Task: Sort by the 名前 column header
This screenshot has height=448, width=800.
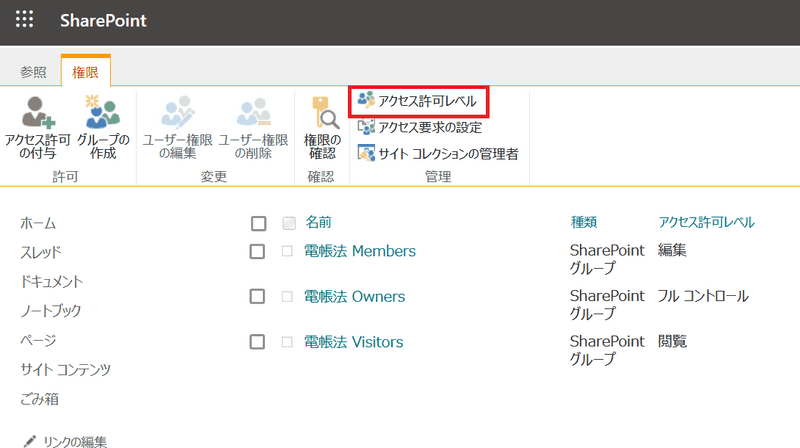Action: (318, 222)
